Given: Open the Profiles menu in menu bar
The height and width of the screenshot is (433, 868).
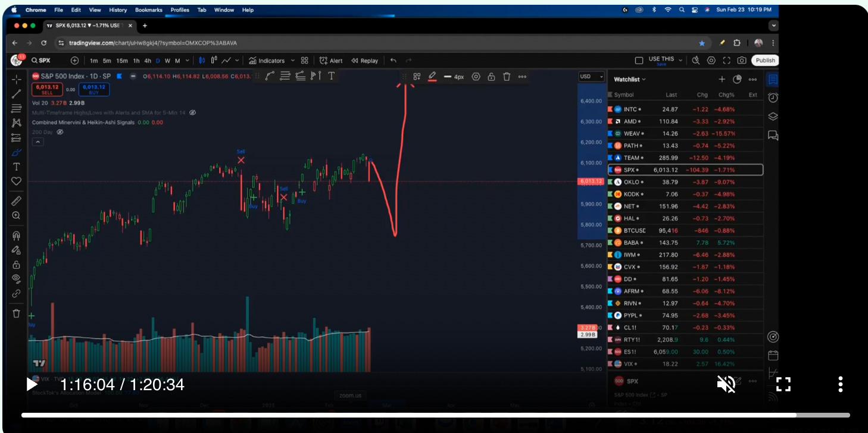Looking at the screenshot, I should (180, 10).
